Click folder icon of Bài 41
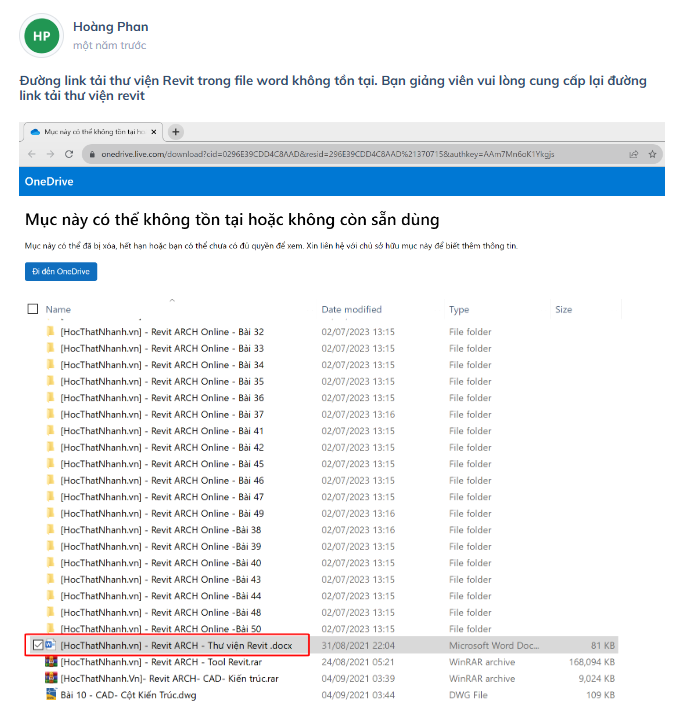This screenshot has width=682, height=709. [x=51, y=430]
